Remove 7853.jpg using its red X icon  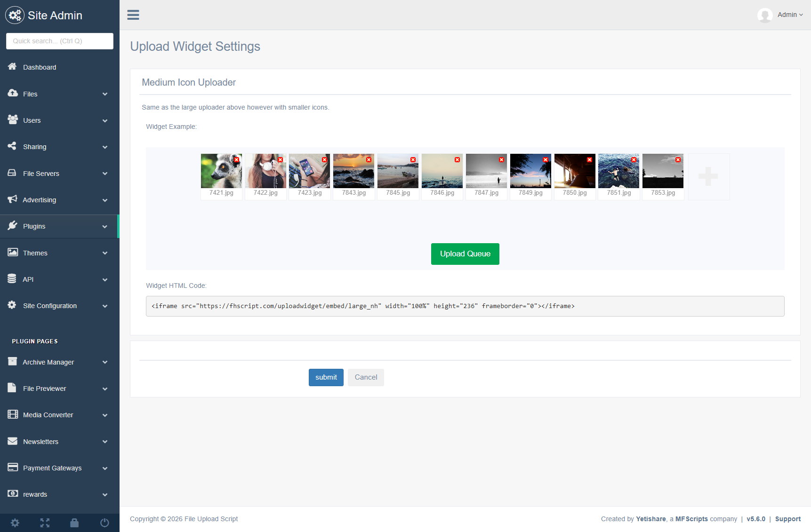click(678, 160)
